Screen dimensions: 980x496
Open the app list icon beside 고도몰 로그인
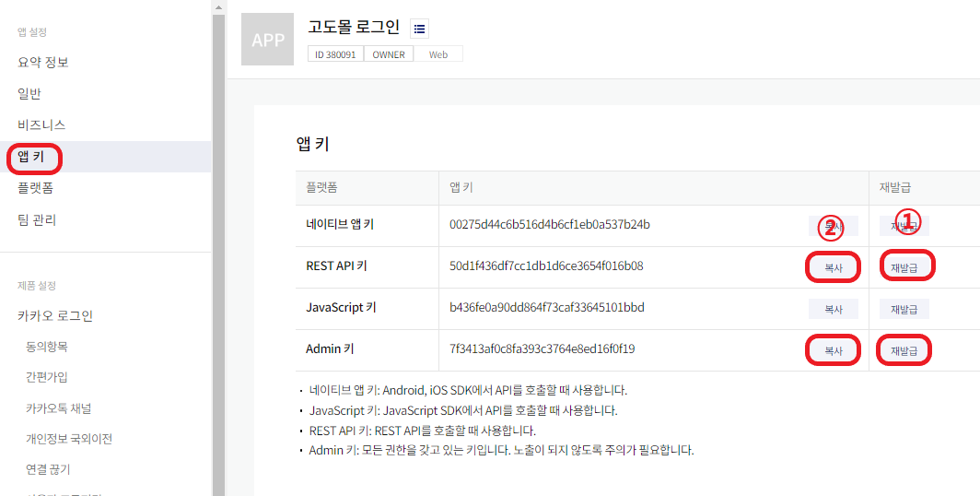pyautogui.click(x=419, y=29)
